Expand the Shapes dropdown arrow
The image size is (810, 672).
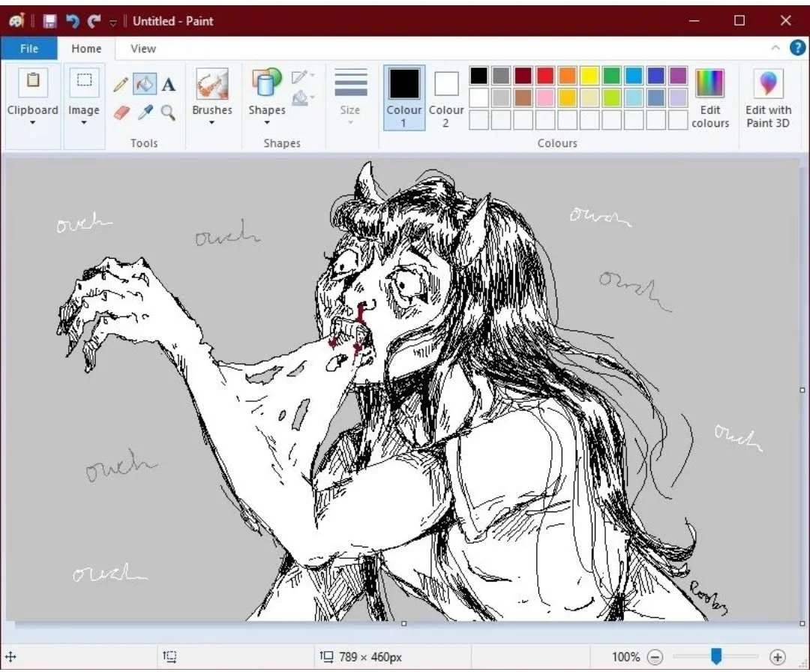267,123
